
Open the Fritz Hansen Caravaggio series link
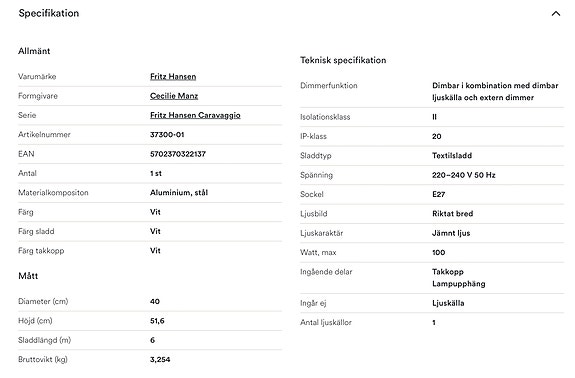point(195,115)
